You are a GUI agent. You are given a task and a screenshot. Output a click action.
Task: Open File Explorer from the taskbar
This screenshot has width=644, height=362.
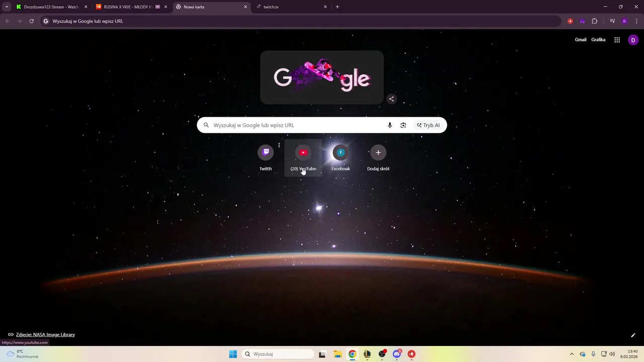(338, 354)
